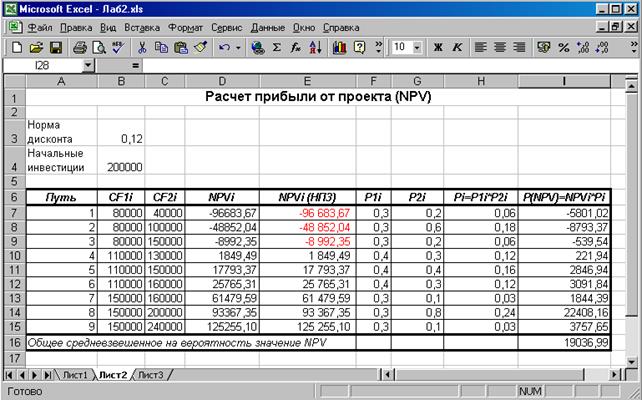Open Print Preview with the magnifier page icon

pos(99,47)
